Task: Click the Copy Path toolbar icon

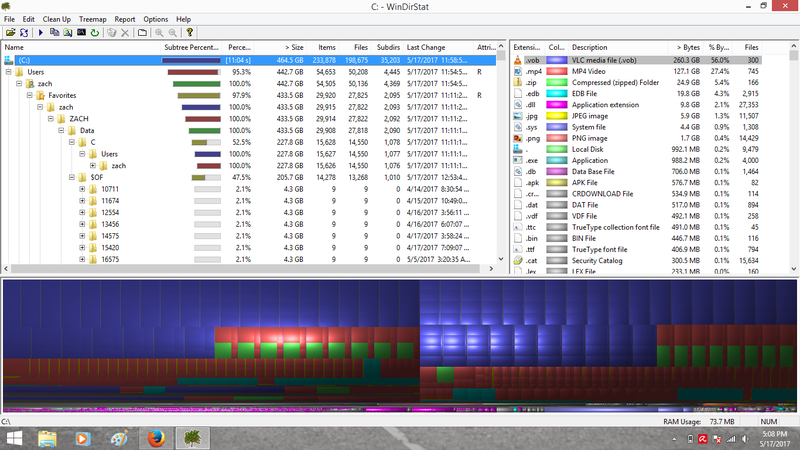Action: click(x=54, y=33)
